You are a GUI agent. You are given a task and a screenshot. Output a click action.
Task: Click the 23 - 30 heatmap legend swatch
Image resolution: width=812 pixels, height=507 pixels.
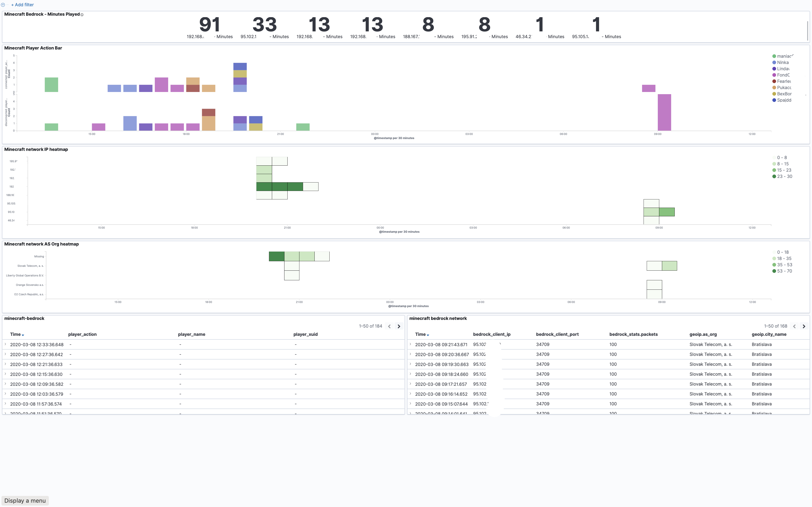click(774, 176)
